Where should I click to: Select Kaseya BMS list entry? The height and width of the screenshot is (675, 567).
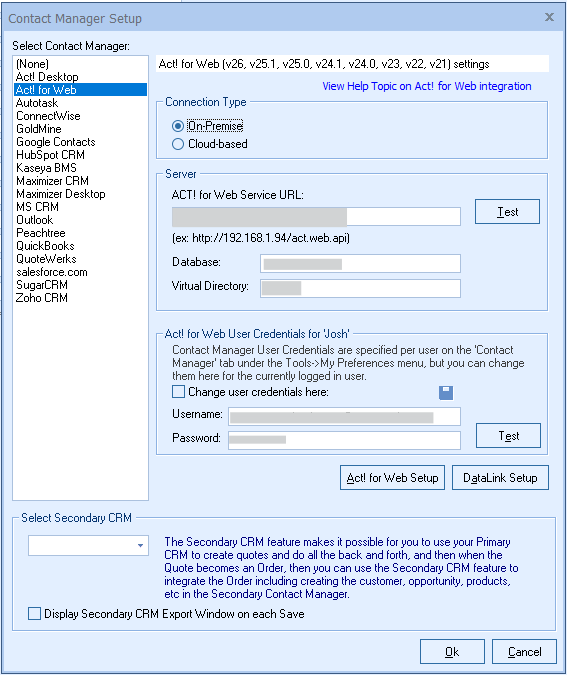(81, 167)
